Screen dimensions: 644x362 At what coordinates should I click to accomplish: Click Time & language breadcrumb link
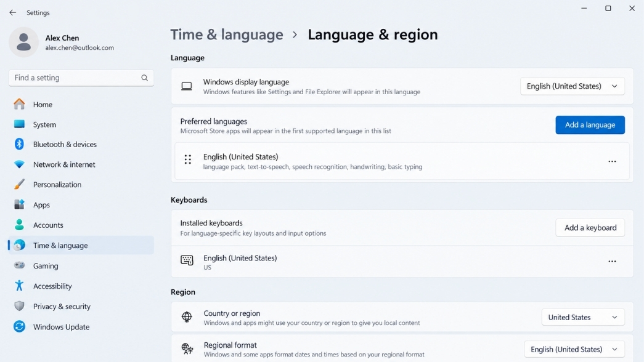(x=227, y=34)
